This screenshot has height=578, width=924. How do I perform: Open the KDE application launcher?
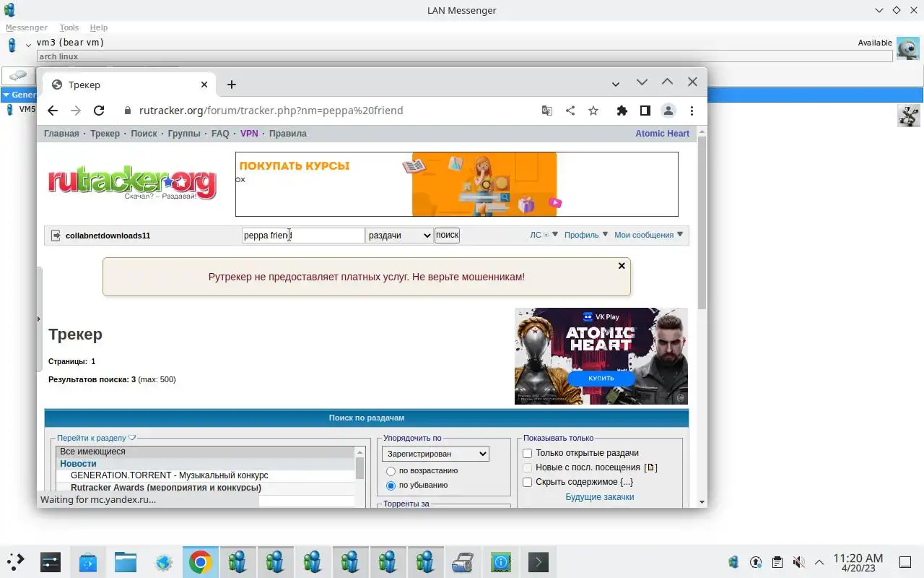pyautogui.click(x=15, y=561)
